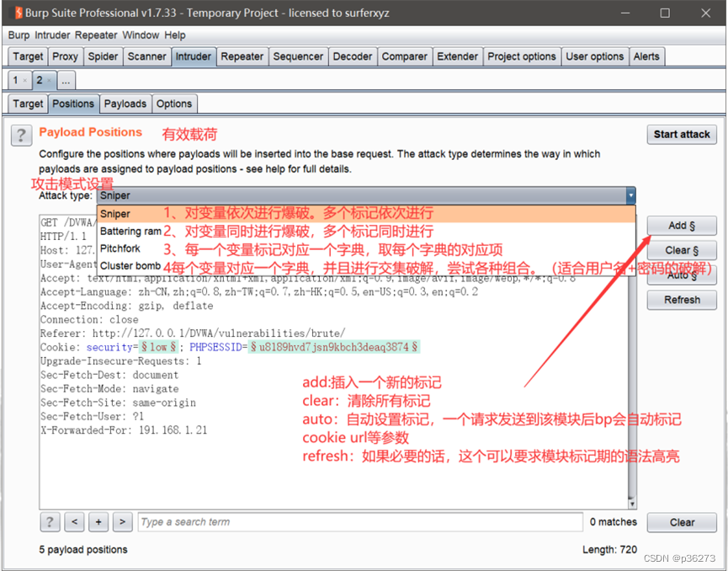Screen dimensions: 728x571
Task: Switch to the Extender tab
Action: (x=457, y=56)
